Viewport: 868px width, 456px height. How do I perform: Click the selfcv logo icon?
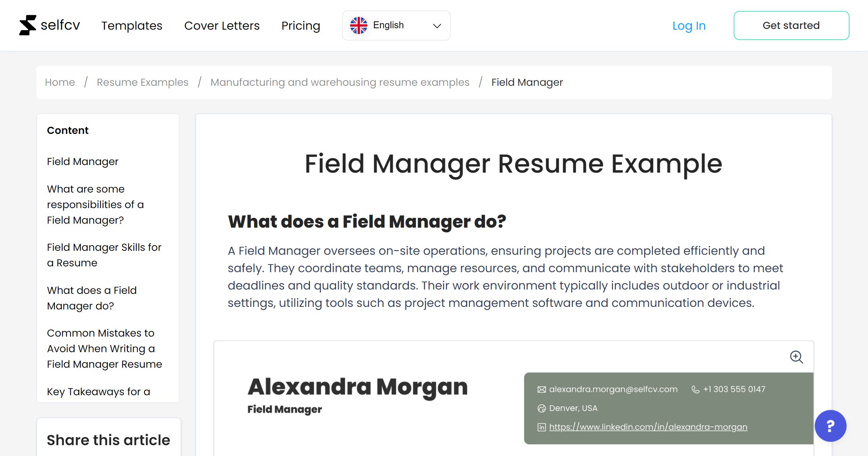coord(28,25)
